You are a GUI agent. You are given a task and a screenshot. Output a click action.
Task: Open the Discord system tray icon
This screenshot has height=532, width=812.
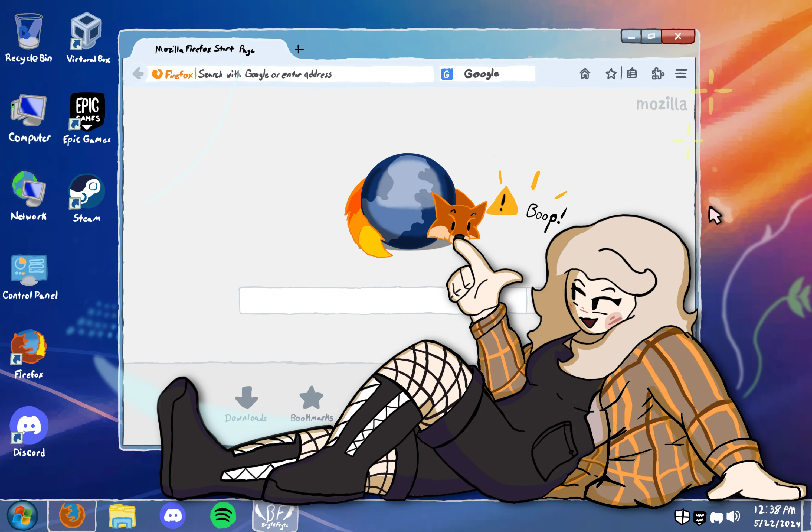pyautogui.click(x=716, y=518)
